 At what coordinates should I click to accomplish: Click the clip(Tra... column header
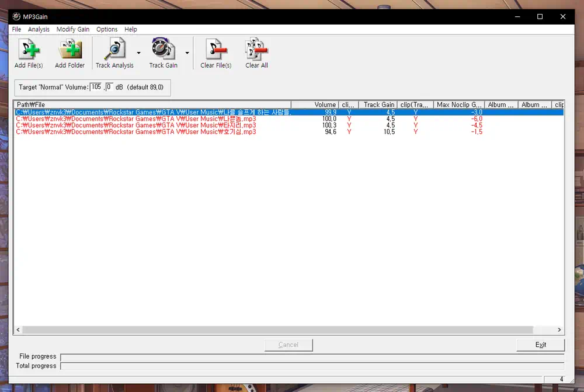click(415, 105)
